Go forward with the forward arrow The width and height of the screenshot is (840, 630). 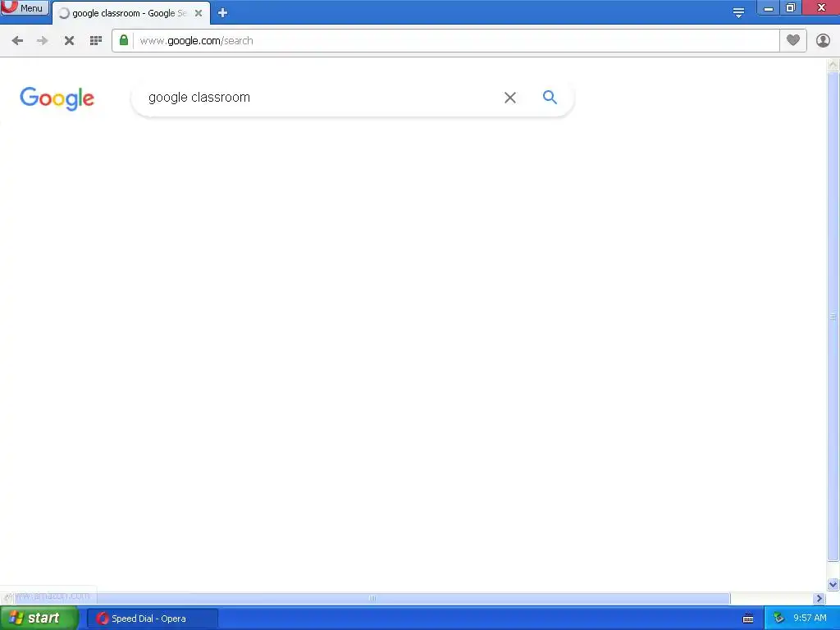pos(43,41)
